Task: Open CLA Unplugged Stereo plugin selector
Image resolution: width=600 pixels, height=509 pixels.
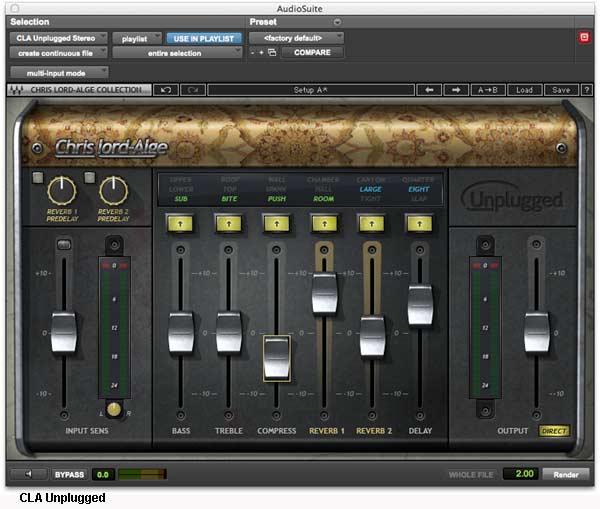Action: pos(59,38)
